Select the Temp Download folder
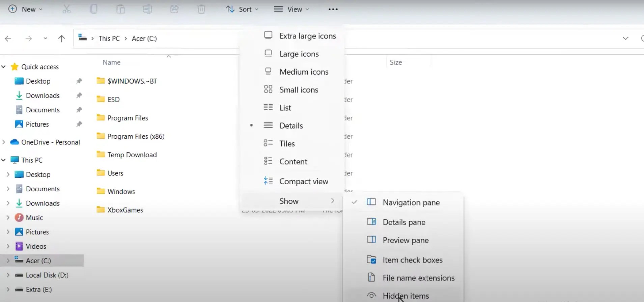This screenshot has height=302, width=644. [127, 155]
